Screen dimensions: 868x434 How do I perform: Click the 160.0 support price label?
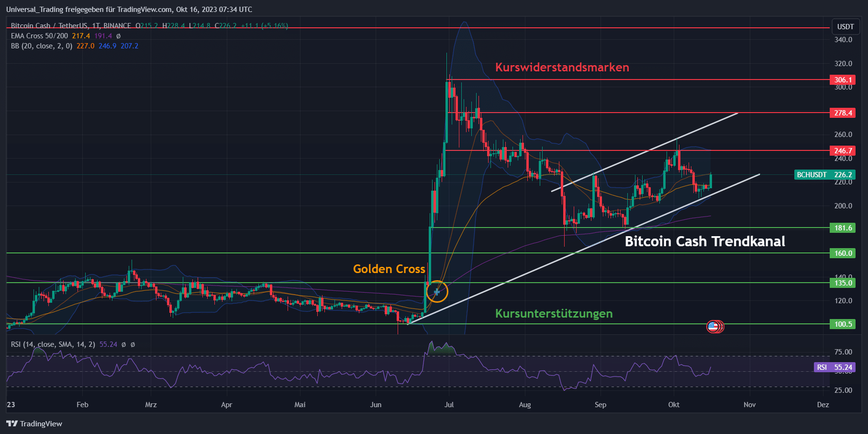(843, 253)
